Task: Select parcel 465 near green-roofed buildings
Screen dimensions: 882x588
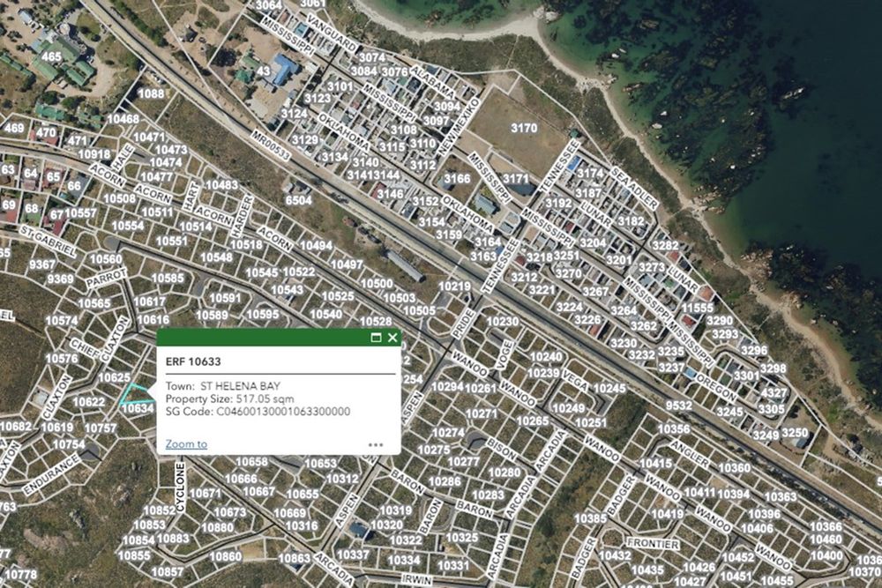Action: point(51,56)
